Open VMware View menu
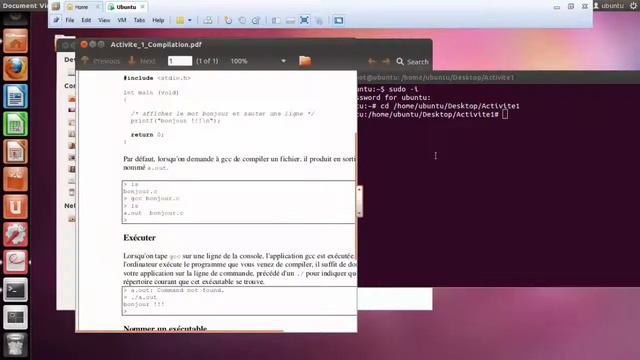The width and height of the screenshot is (640, 360). (x=104, y=20)
